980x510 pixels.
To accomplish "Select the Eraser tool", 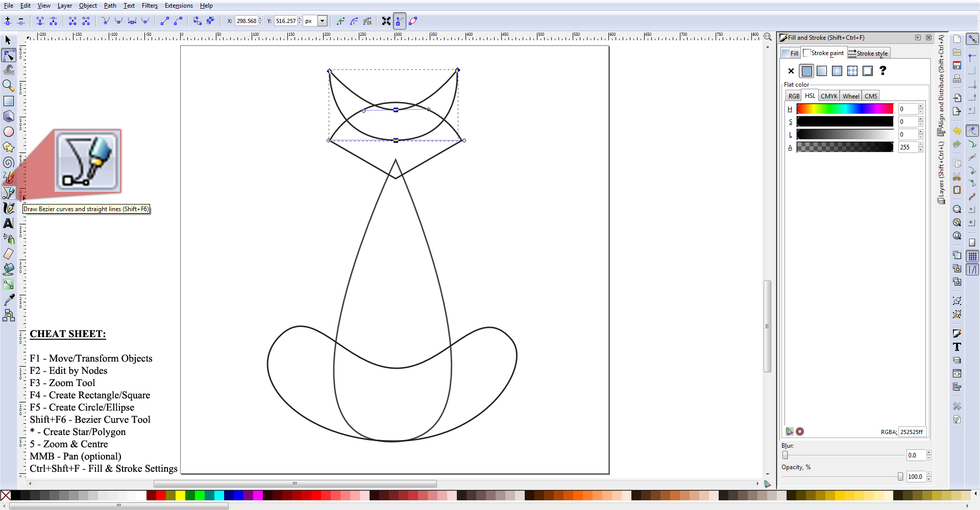I will coord(9,254).
